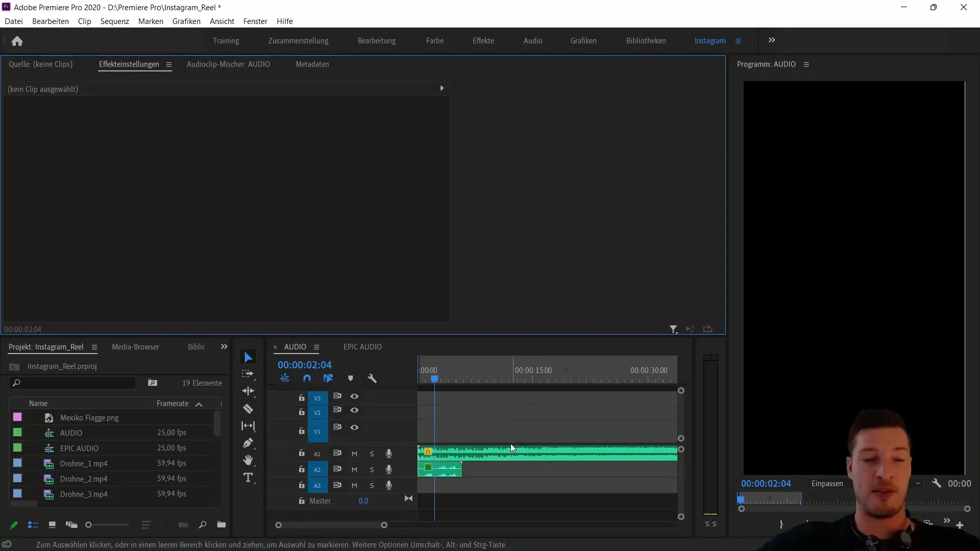
Task: Open the Effekteinstellungen panel menu
Action: pos(168,65)
